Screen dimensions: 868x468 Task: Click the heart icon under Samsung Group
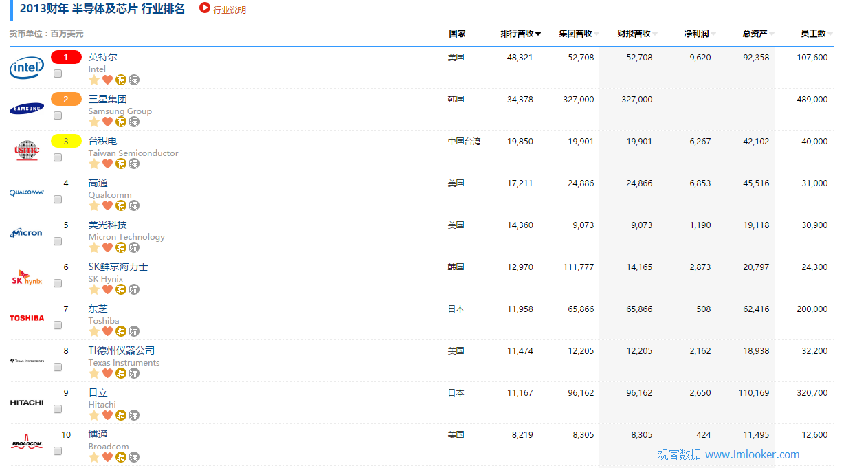coord(107,122)
